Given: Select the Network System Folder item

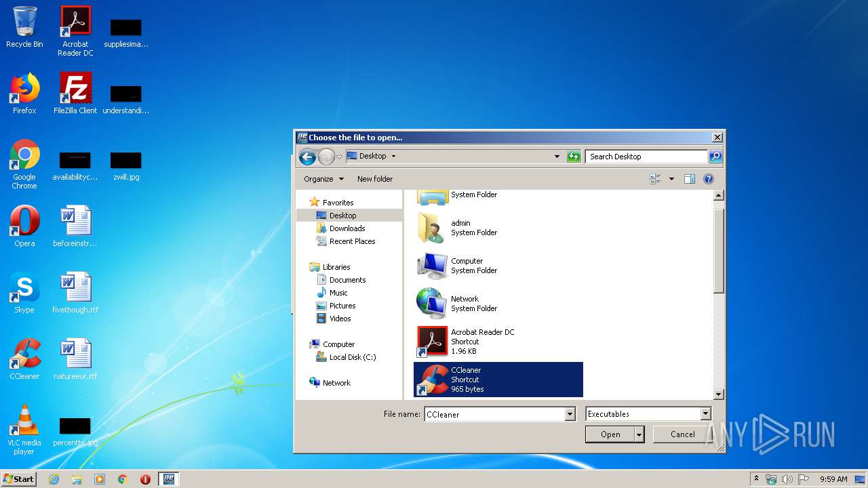Looking at the screenshot, I should pos(498,304).
